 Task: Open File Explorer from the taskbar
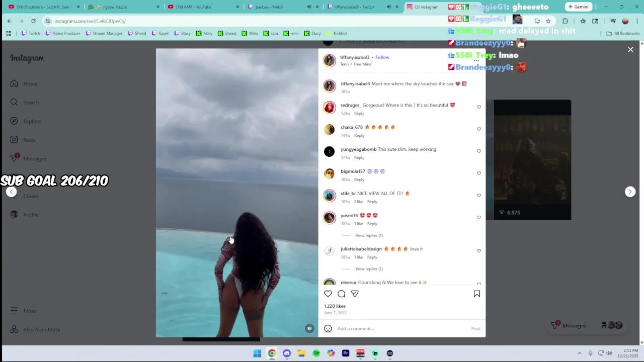coord(301,353)
